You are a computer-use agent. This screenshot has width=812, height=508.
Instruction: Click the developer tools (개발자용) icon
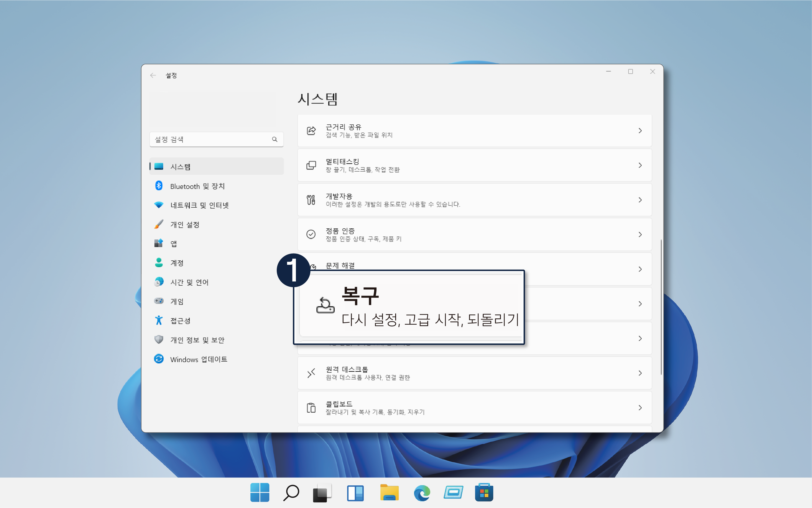click(311, 200)
